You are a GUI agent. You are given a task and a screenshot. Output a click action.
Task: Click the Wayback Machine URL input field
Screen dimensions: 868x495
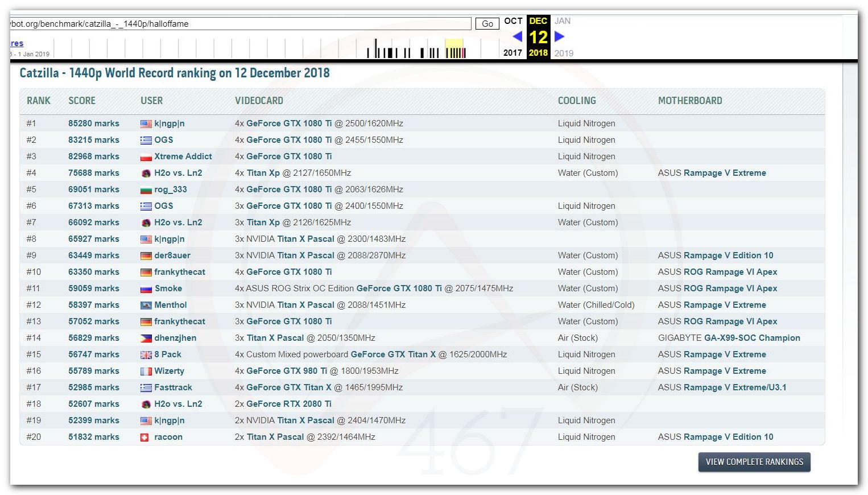point(241,24)
